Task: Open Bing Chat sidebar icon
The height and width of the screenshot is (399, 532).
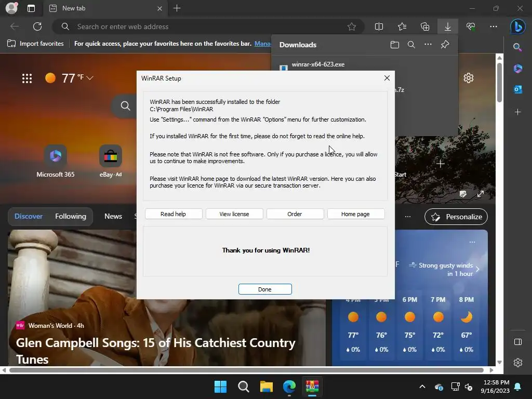Action: pyautogui.click(x=518, y=26)
